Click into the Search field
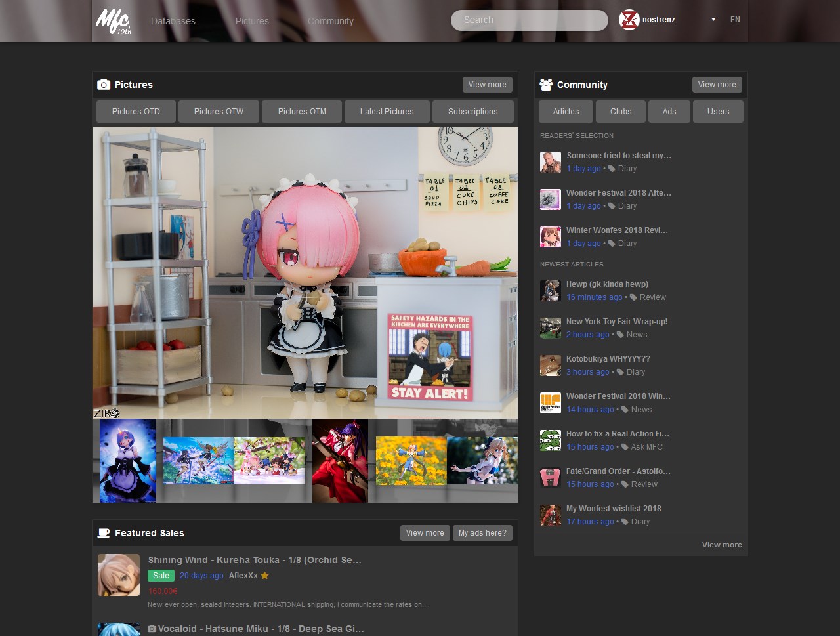 530,20
